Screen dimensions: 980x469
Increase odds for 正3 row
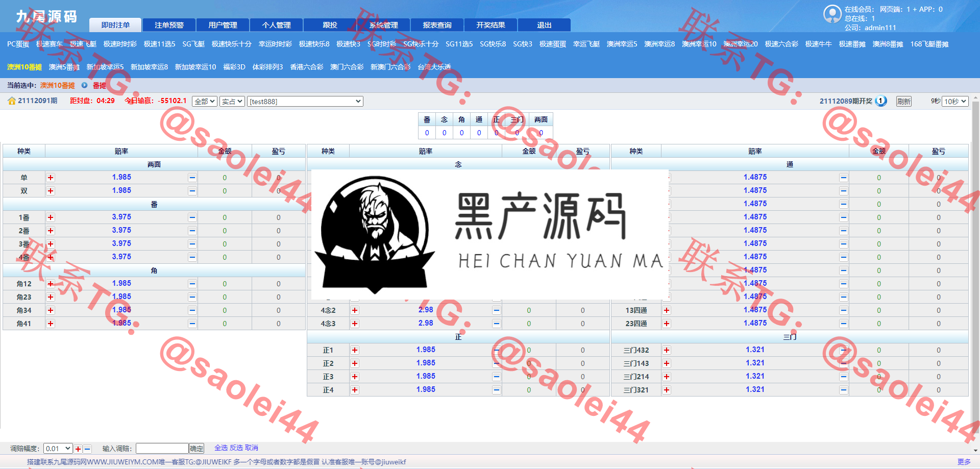pos(355,377)
